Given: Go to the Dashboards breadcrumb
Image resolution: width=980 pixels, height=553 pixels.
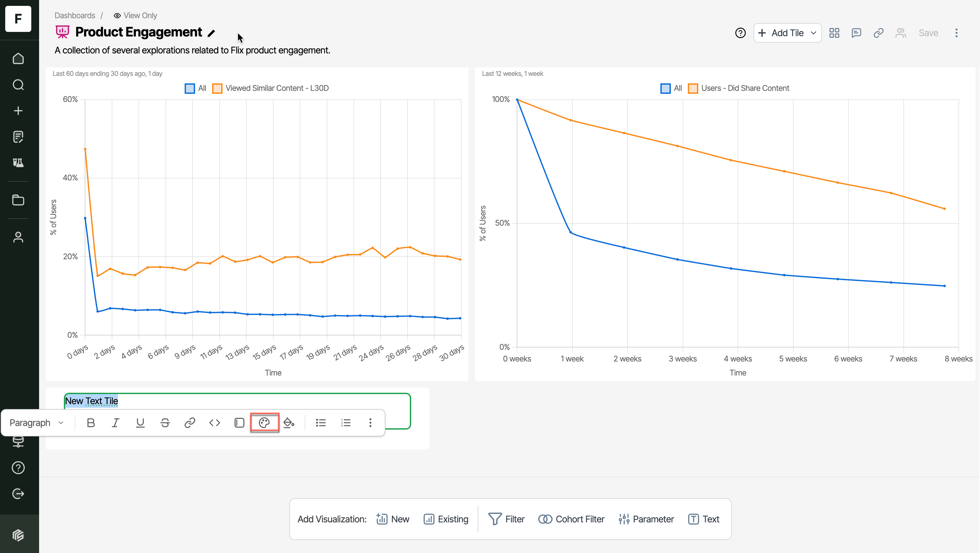Looking at the screenshot, I should point(75,16).
